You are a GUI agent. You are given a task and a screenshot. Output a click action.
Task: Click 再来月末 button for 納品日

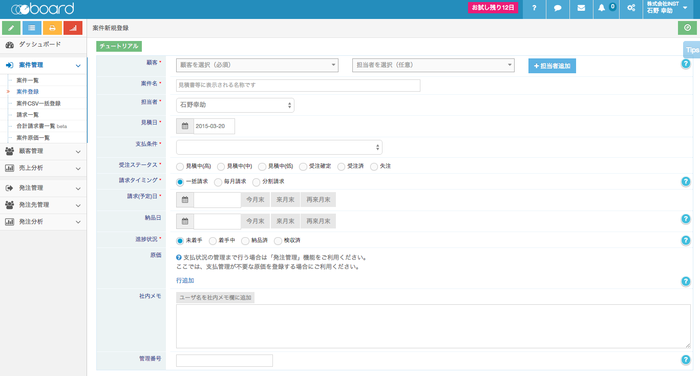[x=318, y=221]
